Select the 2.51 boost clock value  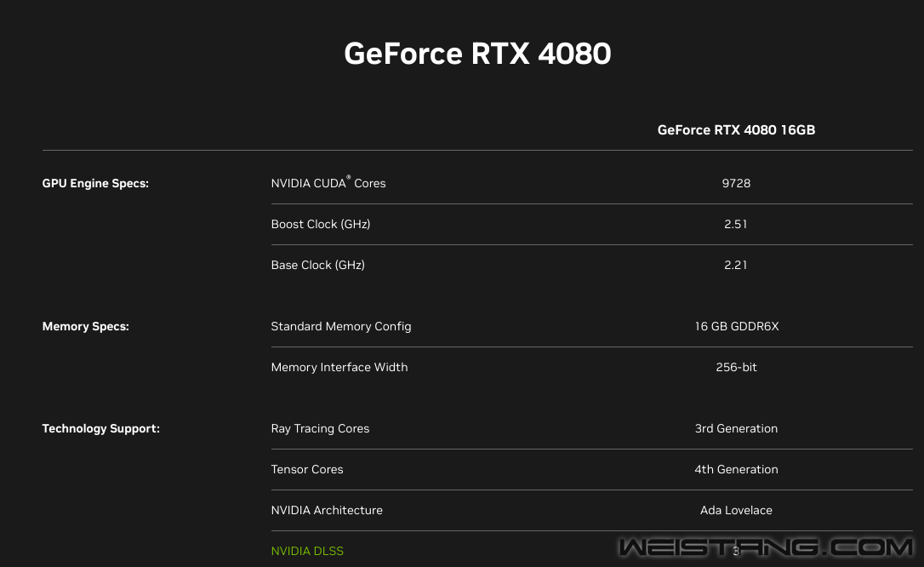736,224
